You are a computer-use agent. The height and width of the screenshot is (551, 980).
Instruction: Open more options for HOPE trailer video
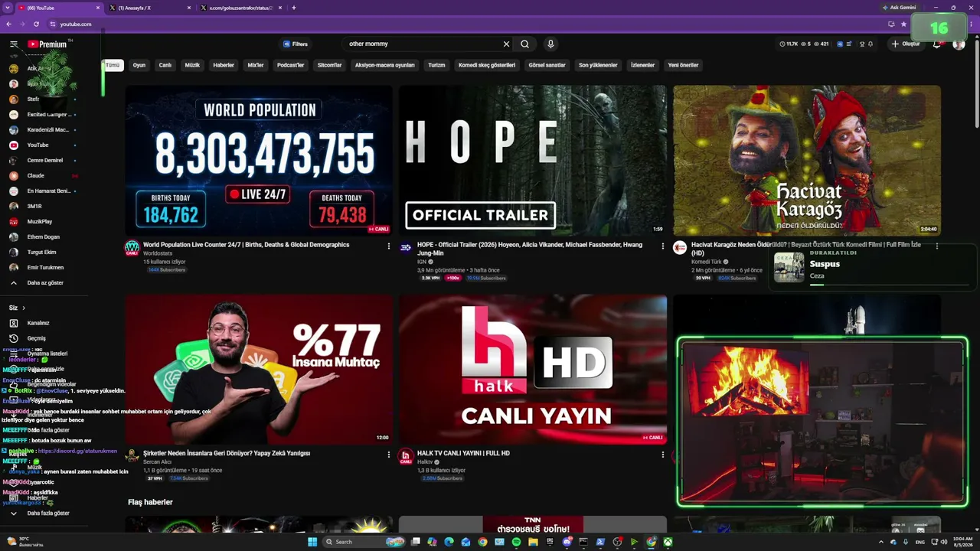click(663, 246)
